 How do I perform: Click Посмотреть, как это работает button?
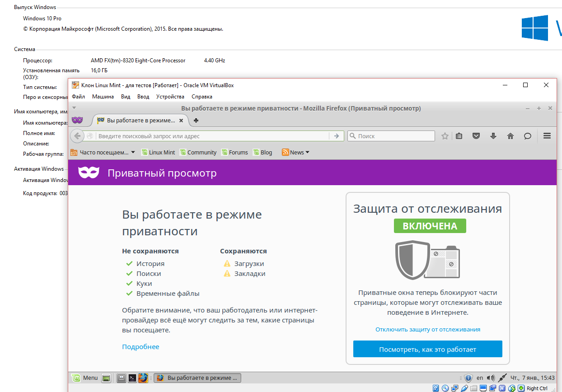click(428, 349)
